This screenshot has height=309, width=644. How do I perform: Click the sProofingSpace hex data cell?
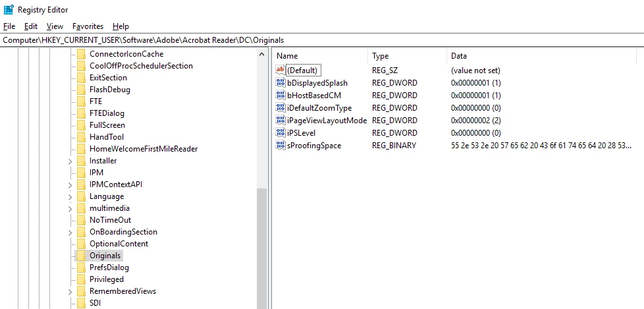tap(541, 146)
